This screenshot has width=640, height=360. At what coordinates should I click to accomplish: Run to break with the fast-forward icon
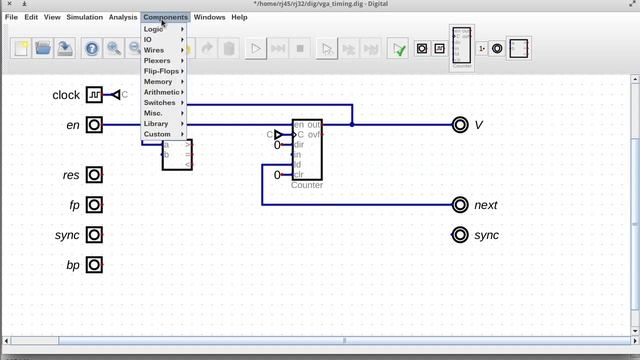click(278, 49)
